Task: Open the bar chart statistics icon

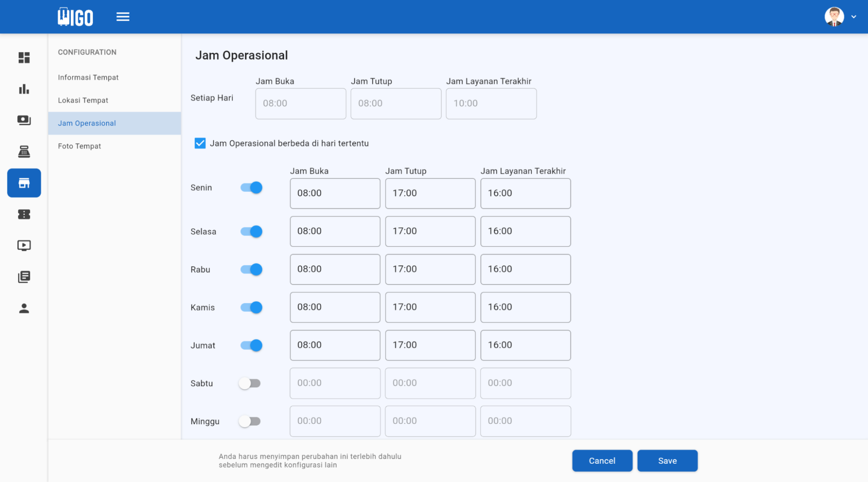Action: 24,89
